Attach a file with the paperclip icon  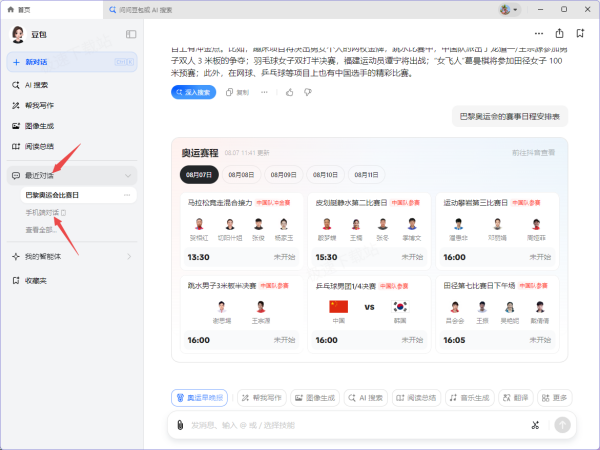[180, 425]
